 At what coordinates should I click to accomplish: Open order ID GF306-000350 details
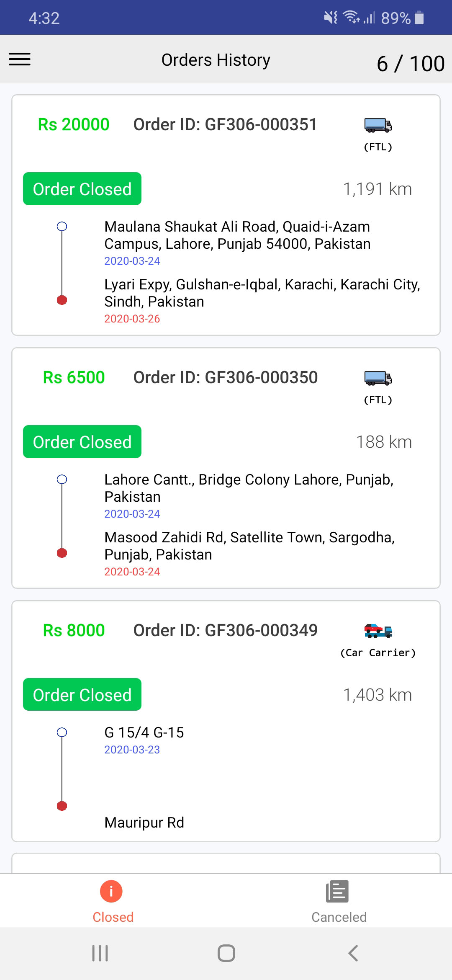(225, 377)
